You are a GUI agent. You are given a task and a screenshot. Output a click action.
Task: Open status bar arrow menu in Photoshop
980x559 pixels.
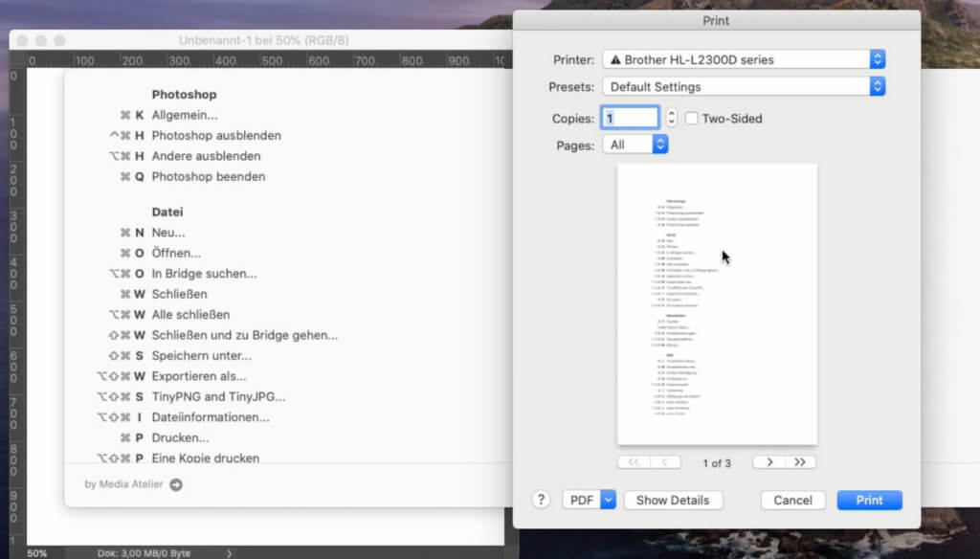click(230, 553)
